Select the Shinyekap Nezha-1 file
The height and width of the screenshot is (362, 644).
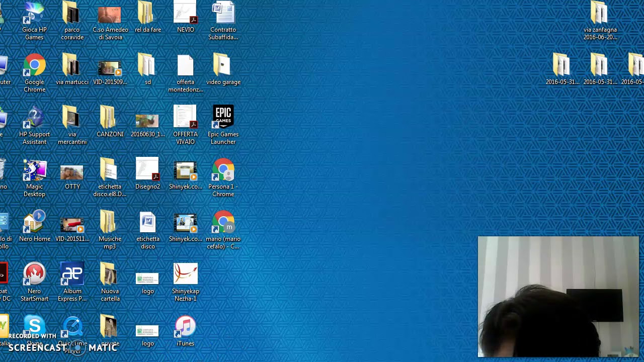(x=185, y=282)
